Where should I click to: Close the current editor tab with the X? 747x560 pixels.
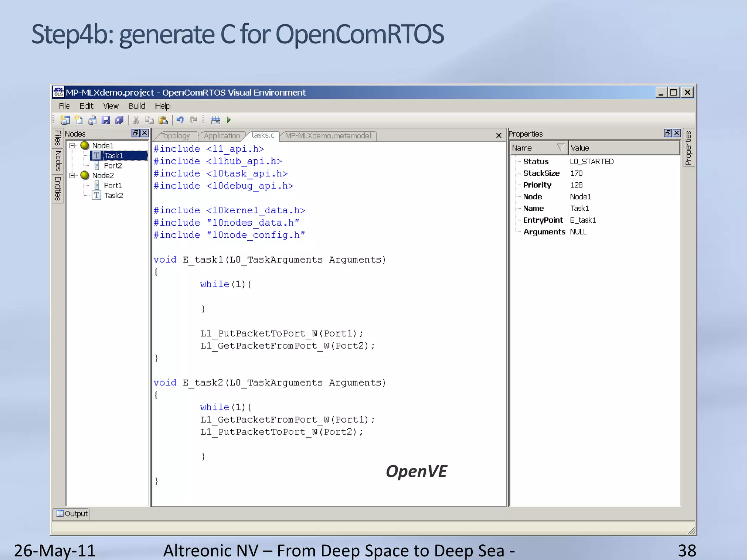499,136
